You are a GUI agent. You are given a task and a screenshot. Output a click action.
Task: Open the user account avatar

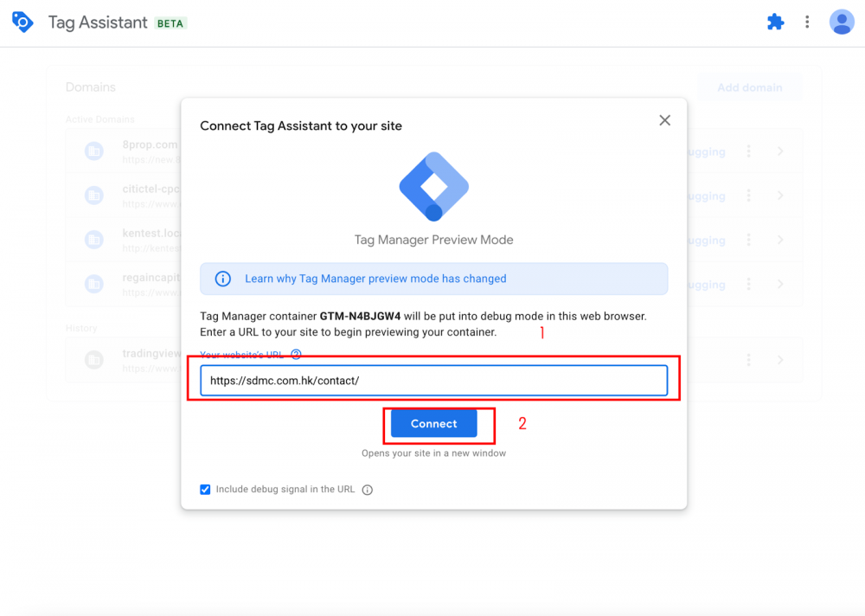click(842, 22)
